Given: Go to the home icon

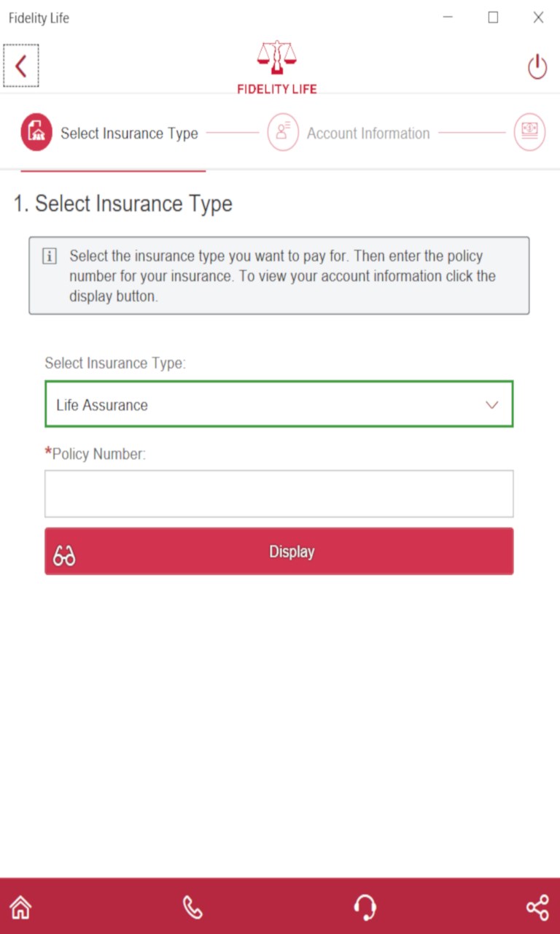Looking at the screenshot, I should pos(21,907).
